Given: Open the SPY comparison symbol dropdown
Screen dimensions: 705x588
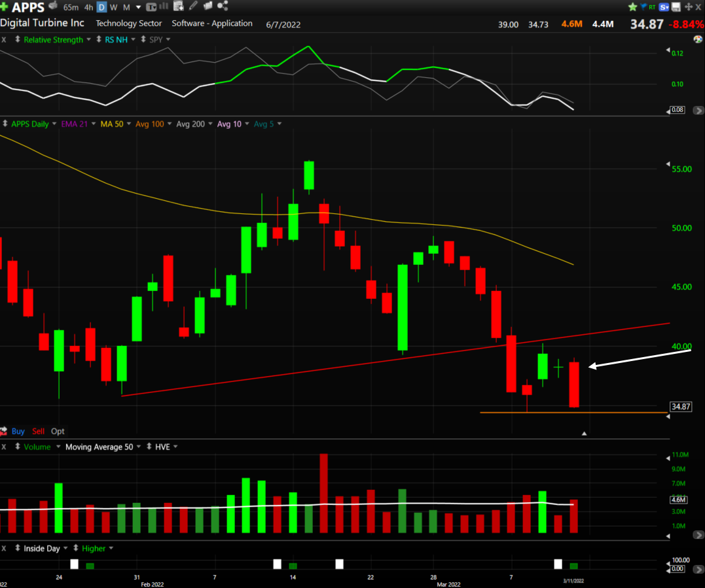Looking at the screenshot, I should pyautogui.click(x=168, y=39).
